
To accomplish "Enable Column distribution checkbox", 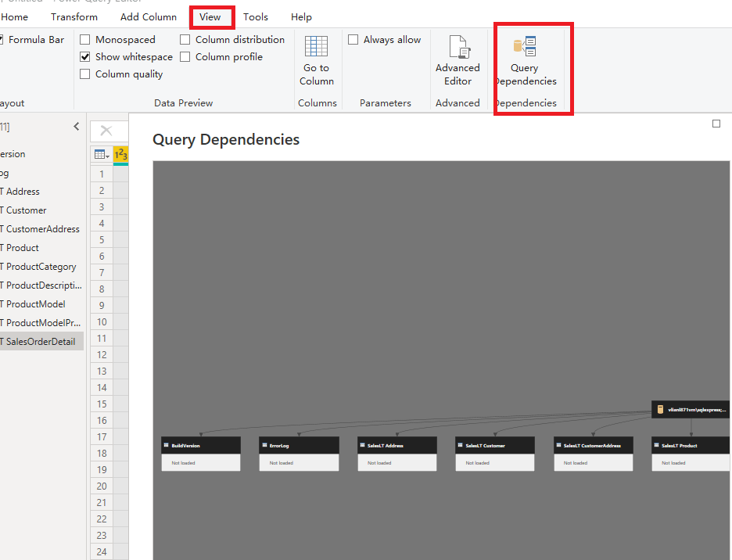I will pos(185,40).
